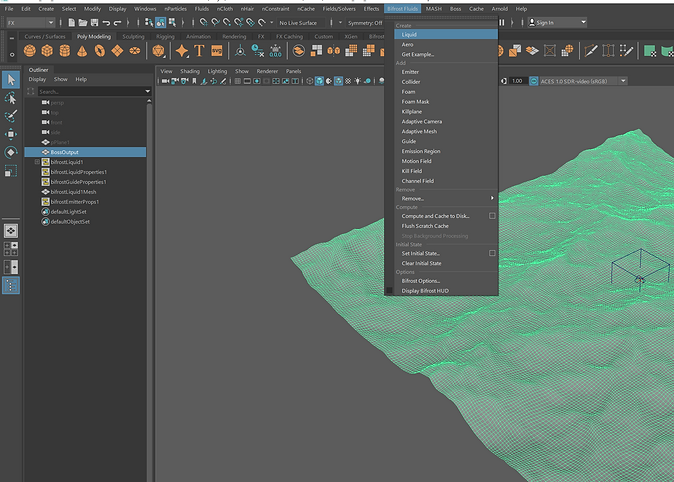This screenshot has height=482, width=674.
Task: Create a polygon cylinder from shelf
Action: click(64, 51)
